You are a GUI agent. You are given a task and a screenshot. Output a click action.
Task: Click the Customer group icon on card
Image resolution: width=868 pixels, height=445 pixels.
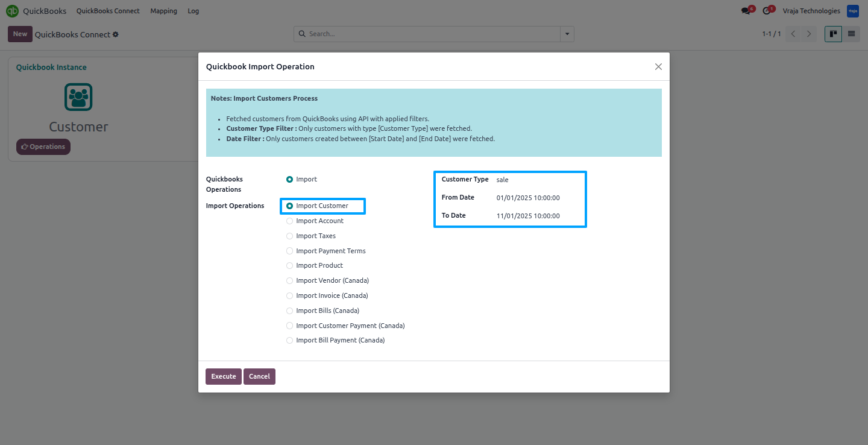point(78,96)
